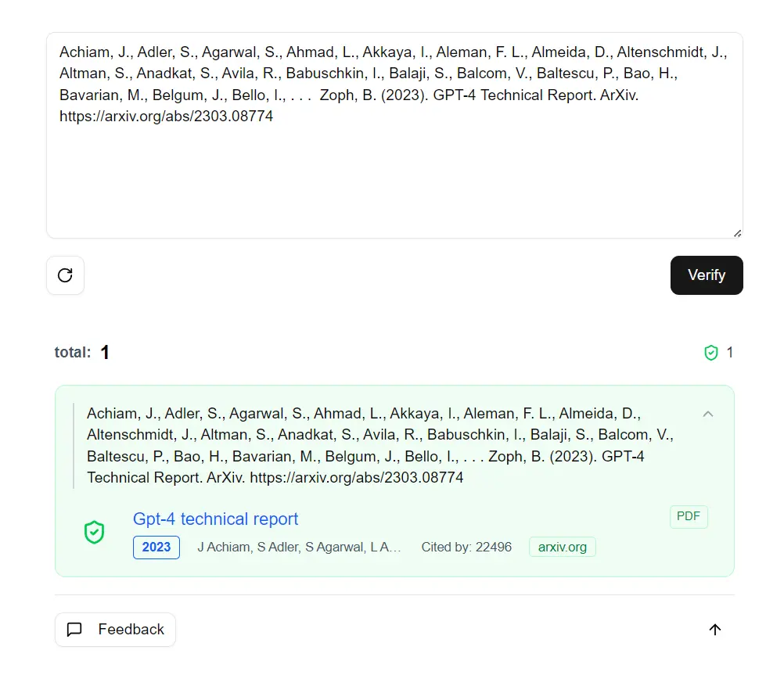Click the total count number 1
Image resolution: width=784 pixels, height=693 pixels.
[105, 353]
